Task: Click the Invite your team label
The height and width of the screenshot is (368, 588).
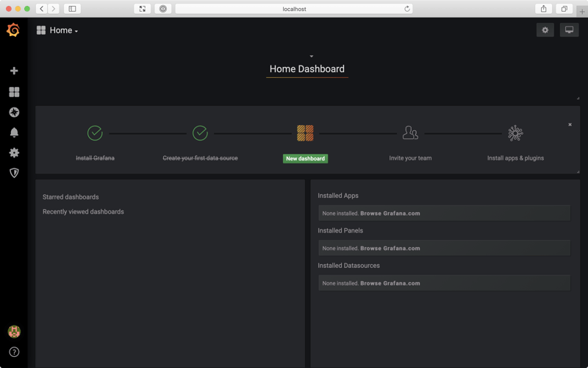Action: (410, 158)
